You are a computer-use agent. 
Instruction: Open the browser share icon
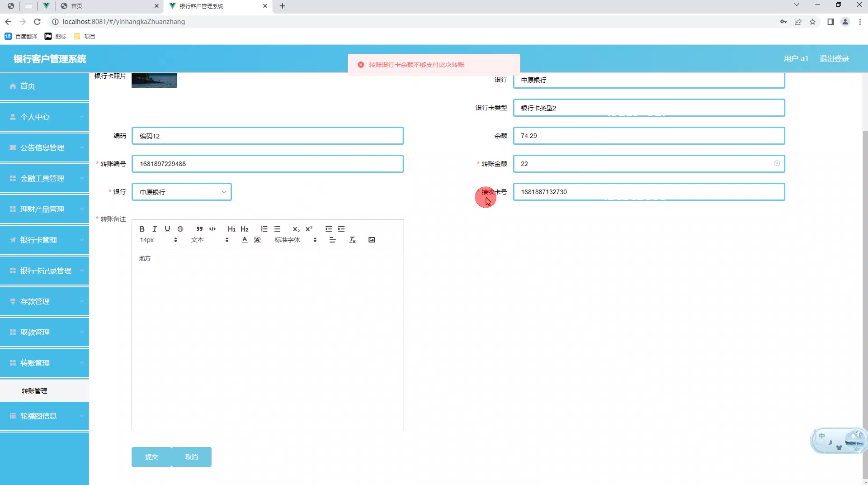[x=798, y=22]
